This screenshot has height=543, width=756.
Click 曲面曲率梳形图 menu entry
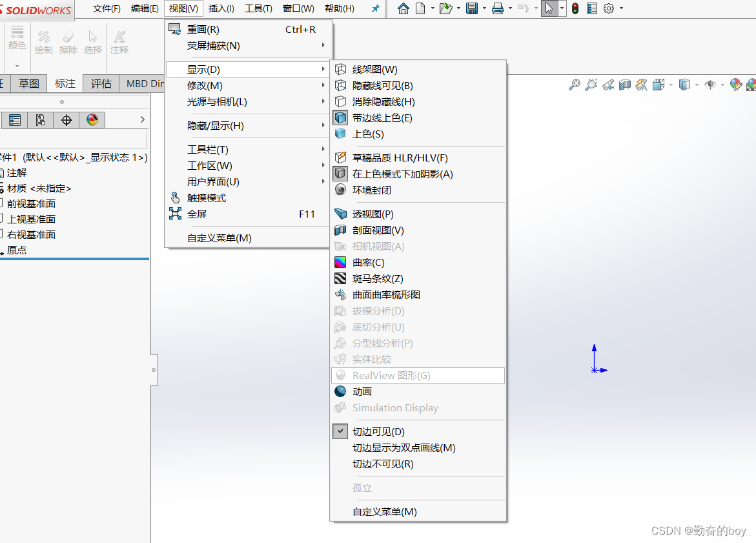418,294
